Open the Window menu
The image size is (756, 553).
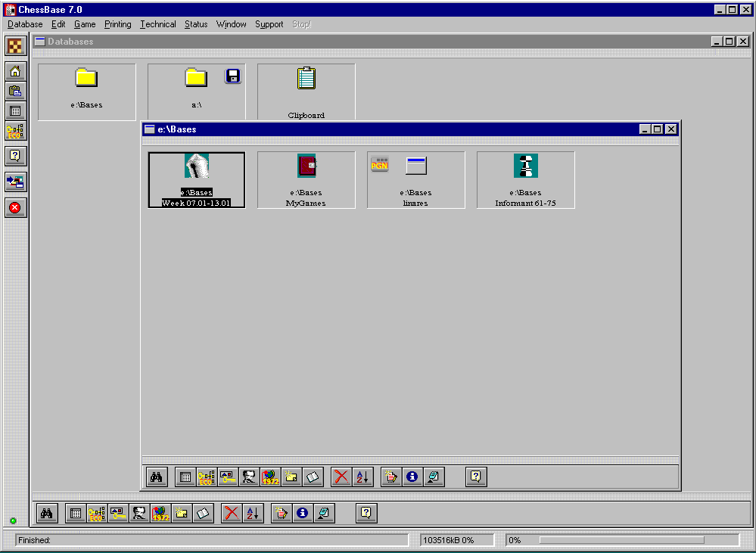point(231,24)
